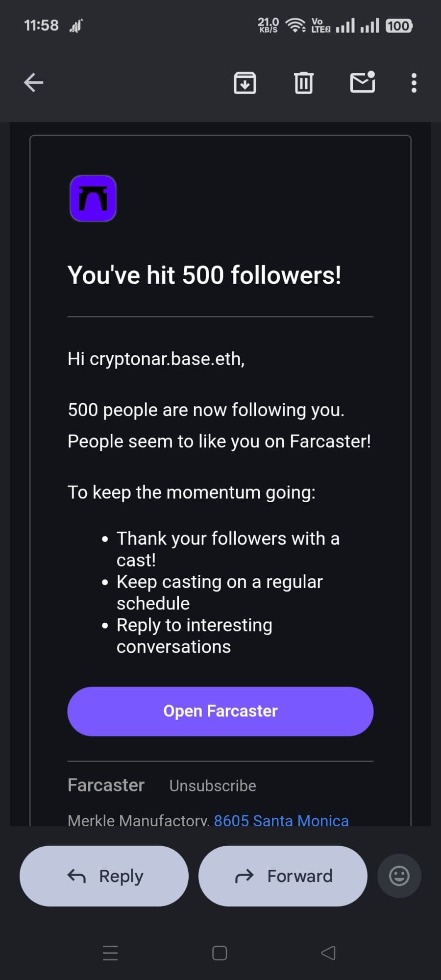
Task: Tap the Farcaster footer label
Action: [x=106, y=785]
